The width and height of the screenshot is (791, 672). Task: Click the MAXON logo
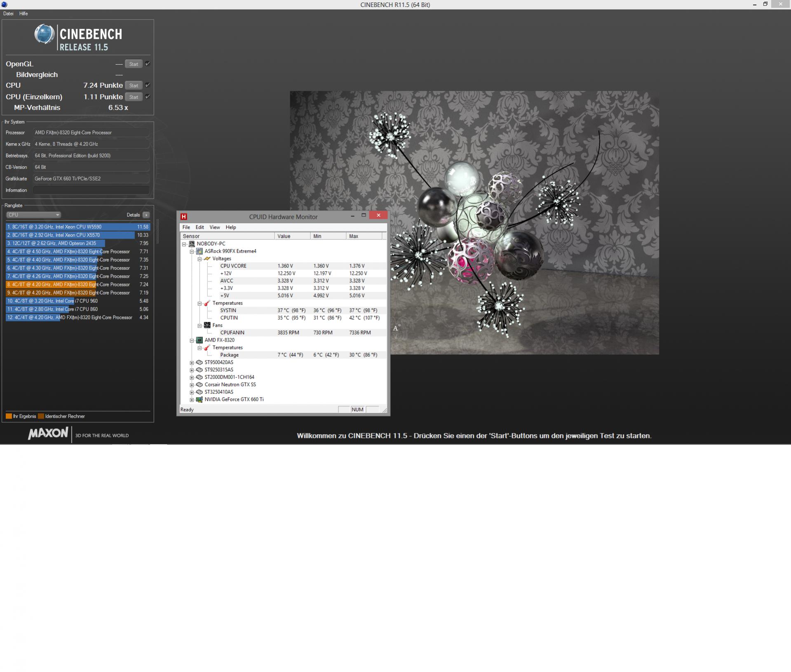[x=48, y=433]
